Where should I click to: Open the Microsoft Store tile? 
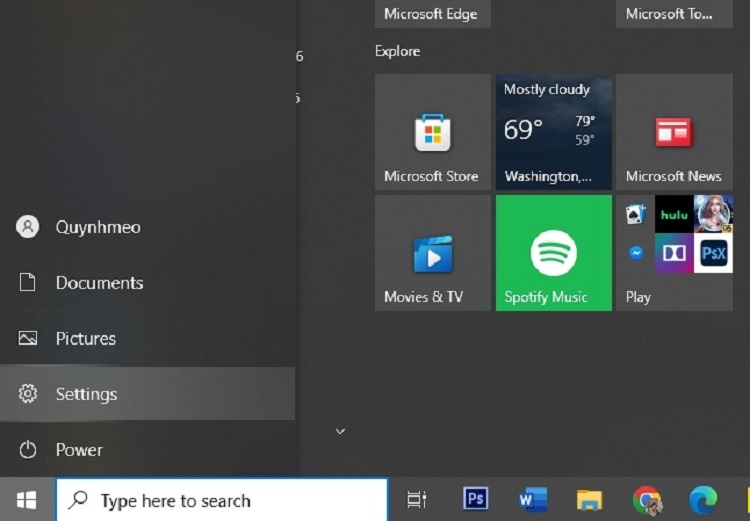(x=432, y=132)
